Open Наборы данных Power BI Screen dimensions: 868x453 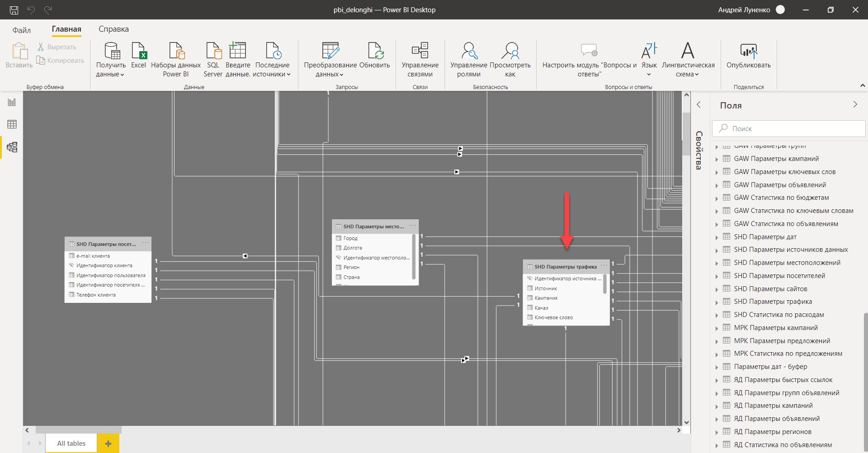click(x=176, y=60)
